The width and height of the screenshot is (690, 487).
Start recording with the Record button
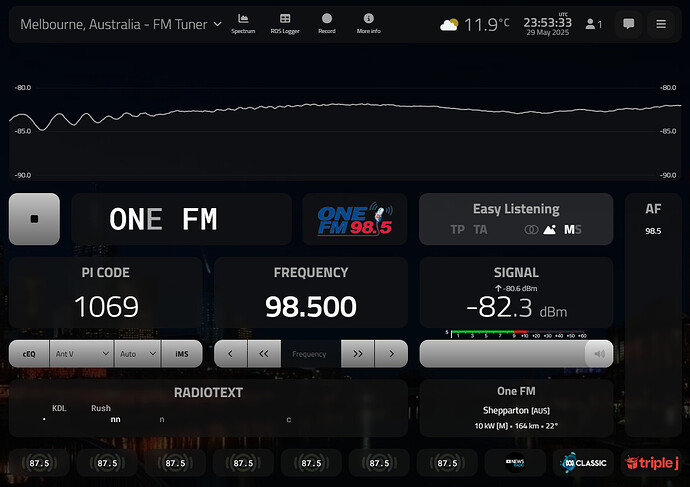(x=327, y=24)
